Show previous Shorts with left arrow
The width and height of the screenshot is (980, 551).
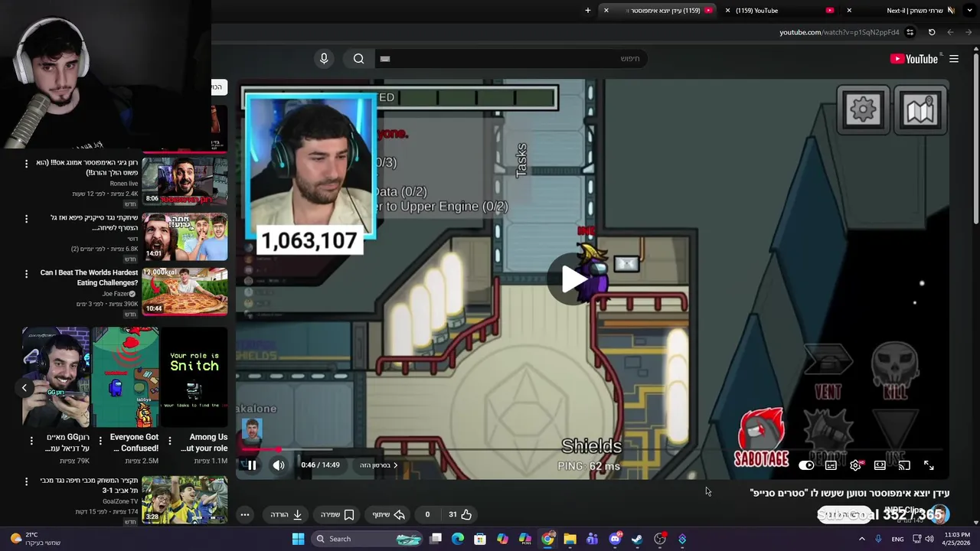(24, 388)
